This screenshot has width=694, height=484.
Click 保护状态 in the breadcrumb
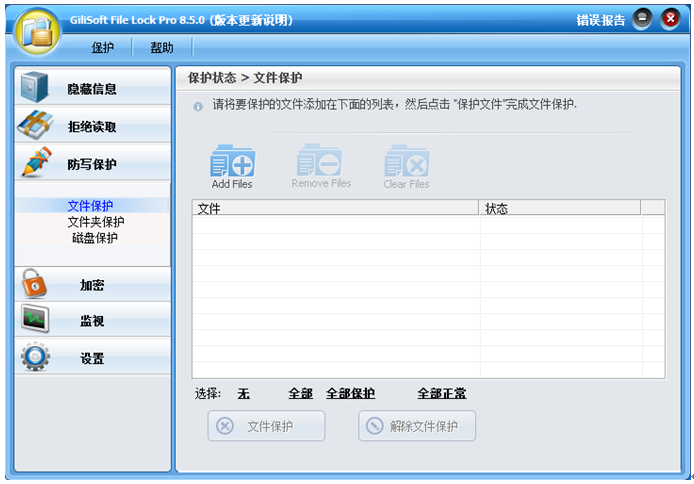tap(212, 78)
